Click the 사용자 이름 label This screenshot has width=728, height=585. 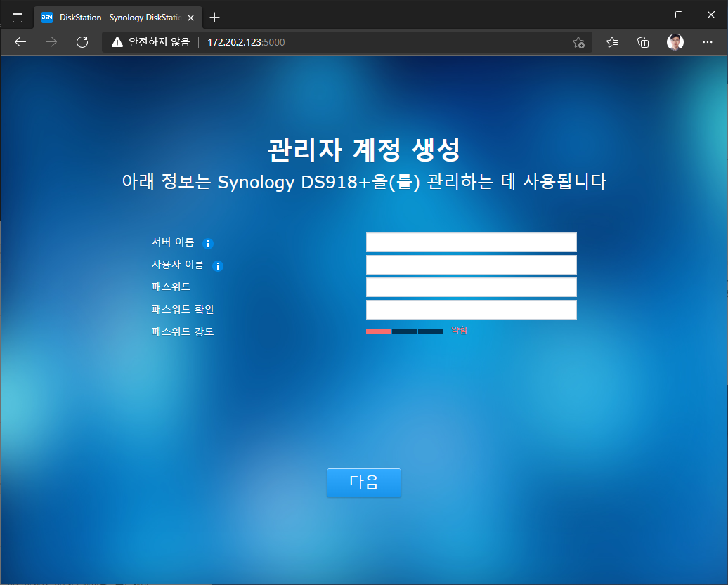(178, 265)
